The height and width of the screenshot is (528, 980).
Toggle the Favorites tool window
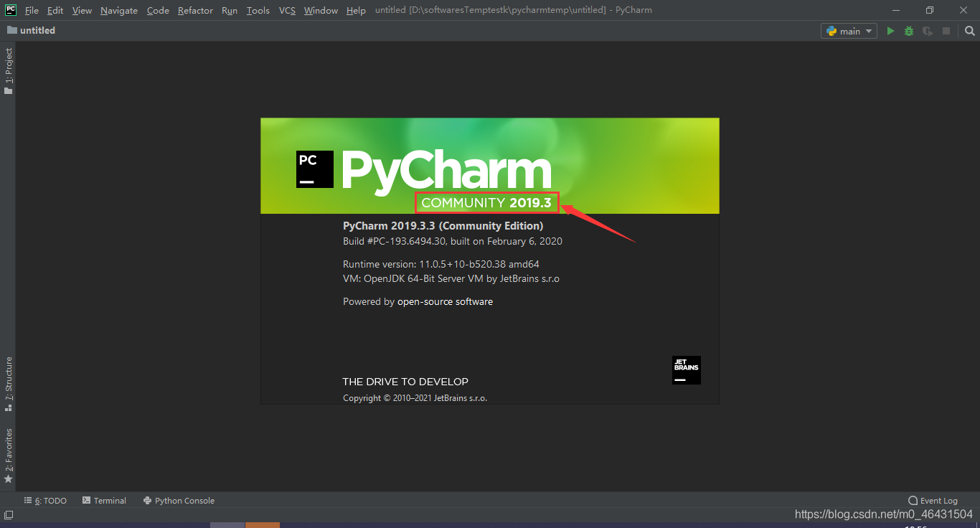click(8, 452)
